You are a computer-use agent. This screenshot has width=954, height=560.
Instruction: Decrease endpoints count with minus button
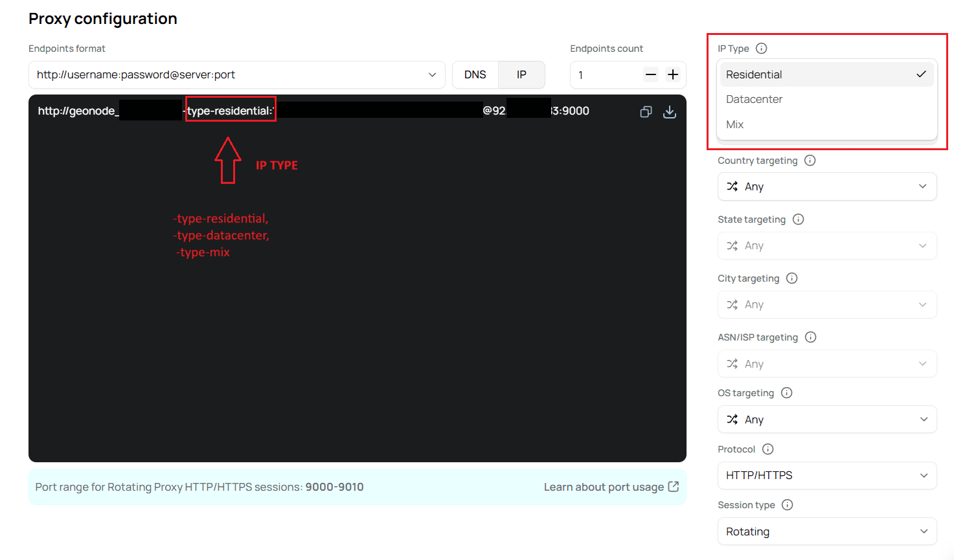point(651,74)
